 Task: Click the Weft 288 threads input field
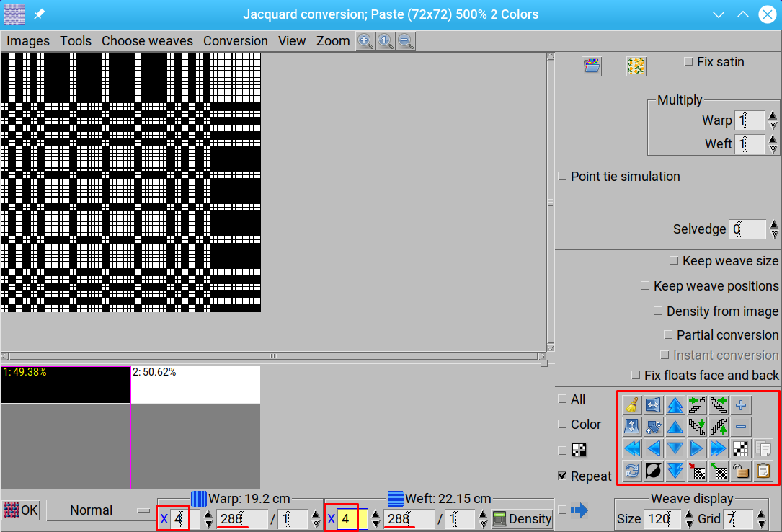click(x=409, y=519)
